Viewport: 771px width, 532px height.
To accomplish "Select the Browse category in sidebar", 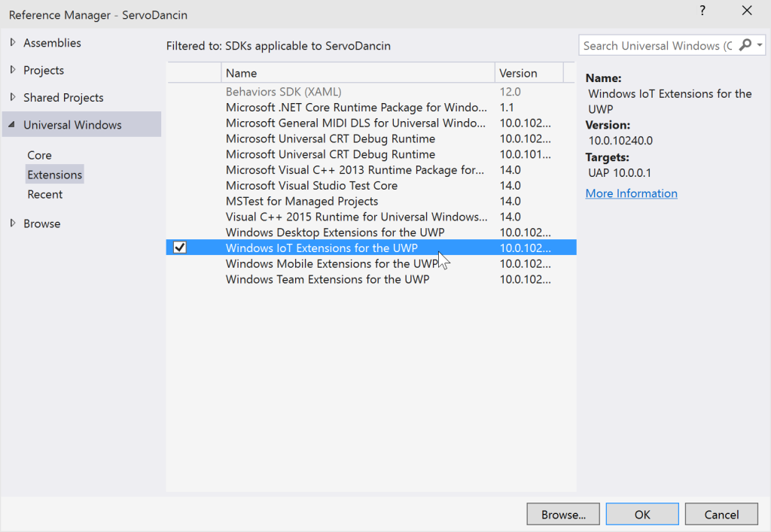I will pos(42,223).
